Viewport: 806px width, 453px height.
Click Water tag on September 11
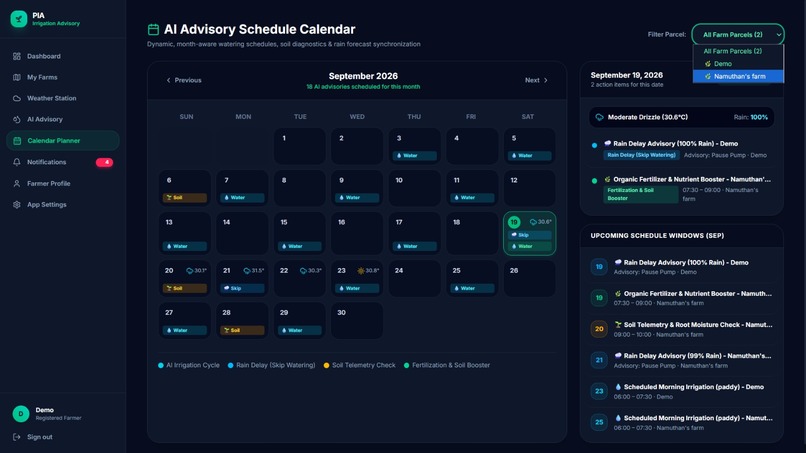tap(472, 197)
